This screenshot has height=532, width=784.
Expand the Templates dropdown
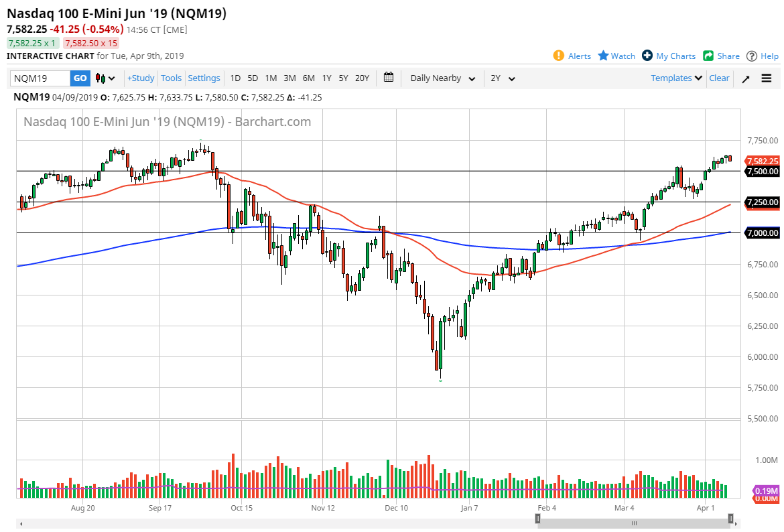(675, 78)
